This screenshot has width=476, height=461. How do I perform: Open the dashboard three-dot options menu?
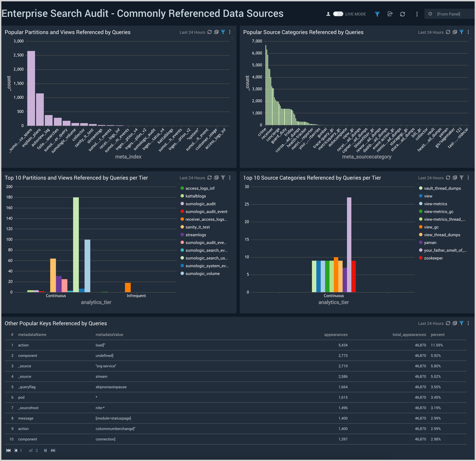coord(417,14)
